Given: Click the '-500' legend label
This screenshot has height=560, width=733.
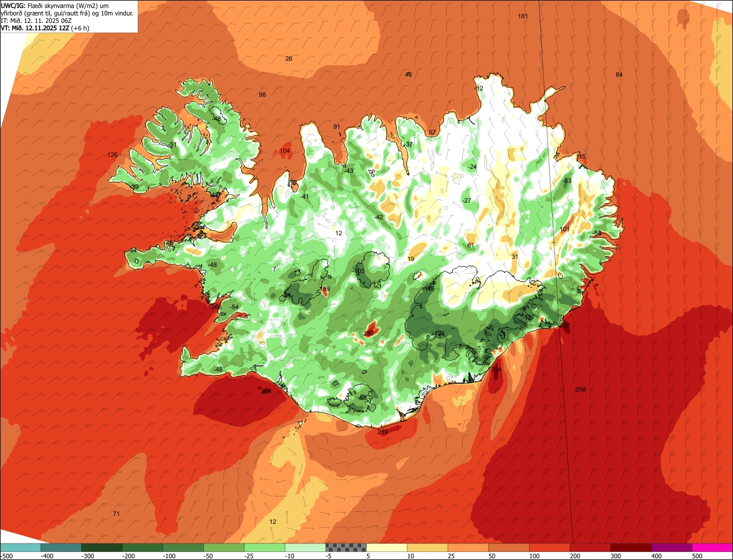Looking at the screenshot, I should (7, 556).
